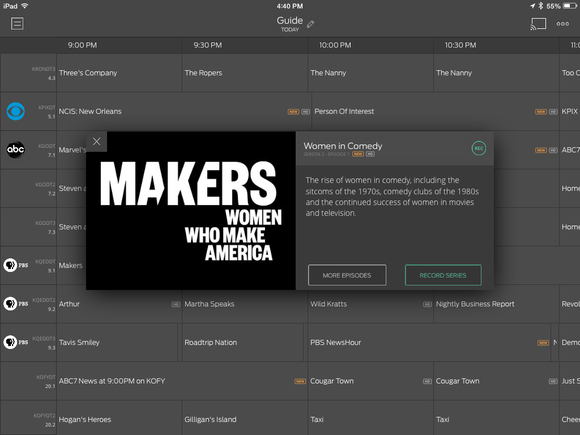Image resolution: width=580 pixels, height=435 pixels.
Task: Select The Nanny at 10:30 PM
Action: click(496, 73)
